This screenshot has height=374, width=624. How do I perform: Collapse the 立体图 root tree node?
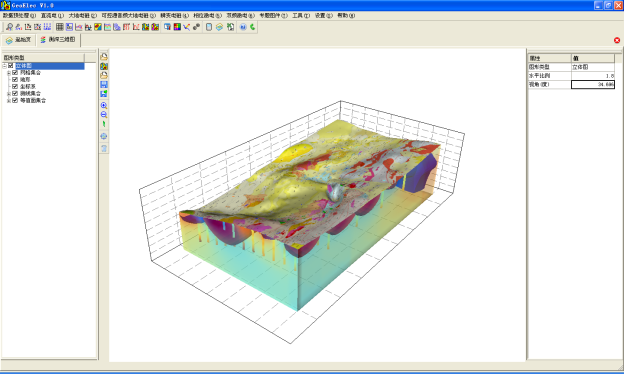click(x=4, y=66)
